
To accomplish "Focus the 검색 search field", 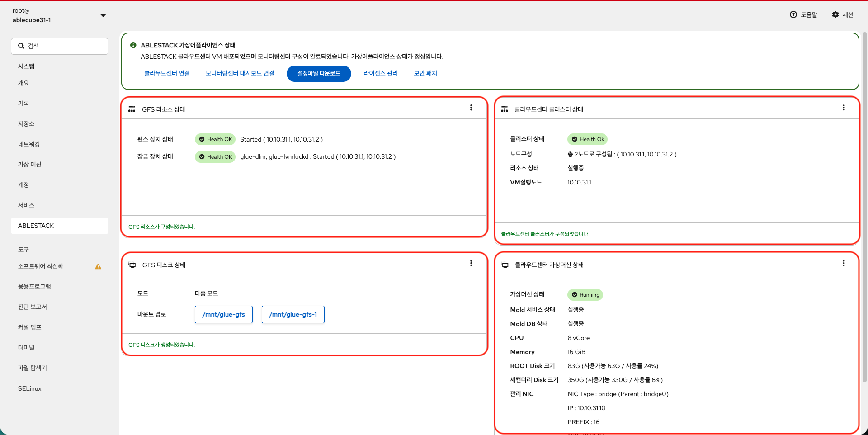I will coord(60,46).
